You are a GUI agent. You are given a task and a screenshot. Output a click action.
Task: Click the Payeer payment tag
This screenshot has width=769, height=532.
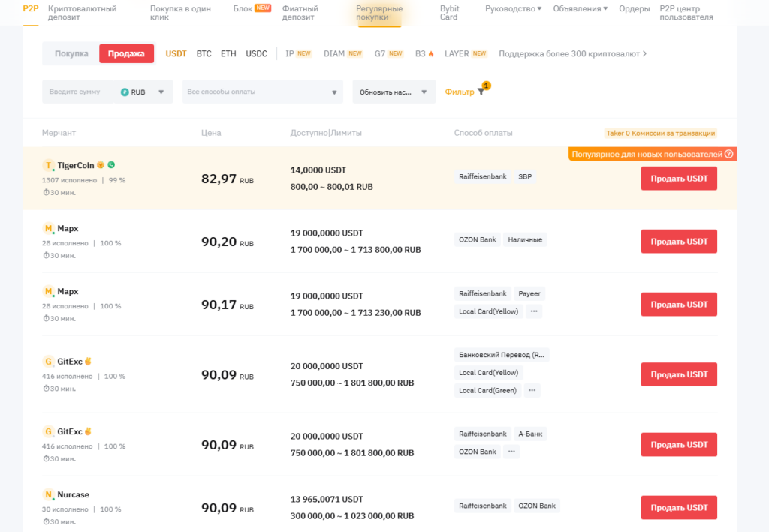click(x=529, y=293)
